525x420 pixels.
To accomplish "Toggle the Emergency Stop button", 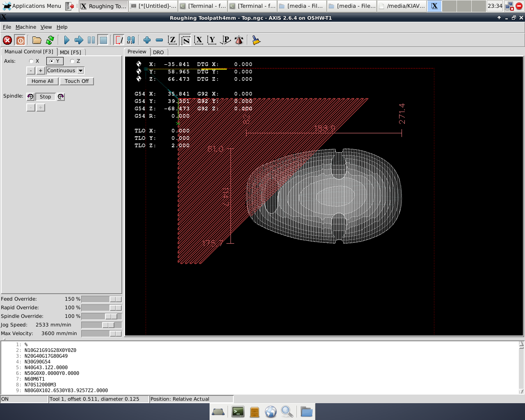I will [7, 40].
